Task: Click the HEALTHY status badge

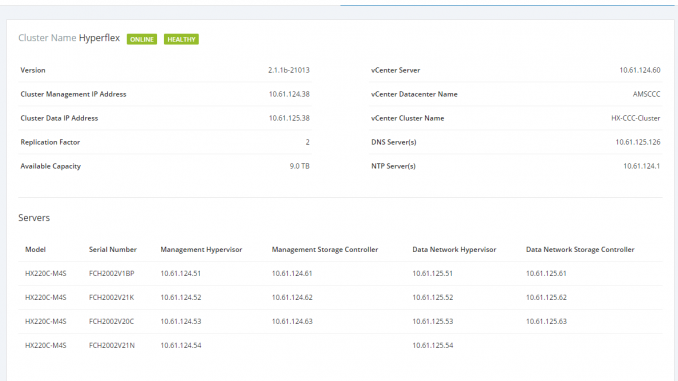Action: (x=181, y=39)
